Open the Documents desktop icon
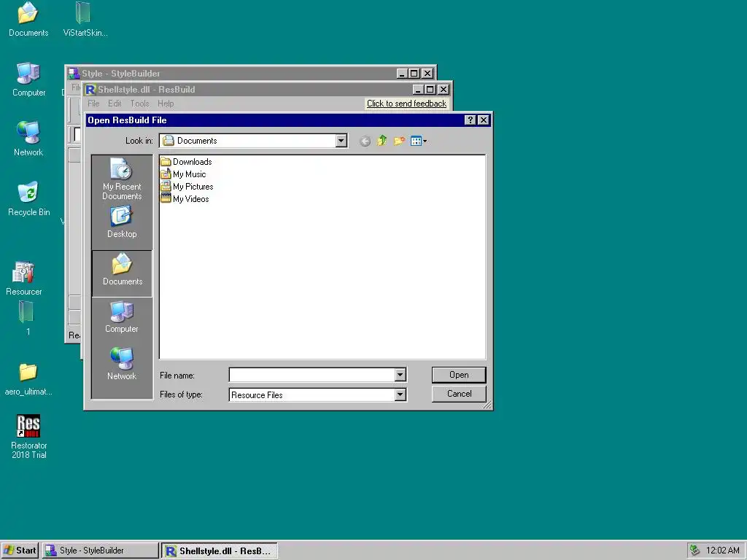Screen dimensions: 747x560 point(28,19)
